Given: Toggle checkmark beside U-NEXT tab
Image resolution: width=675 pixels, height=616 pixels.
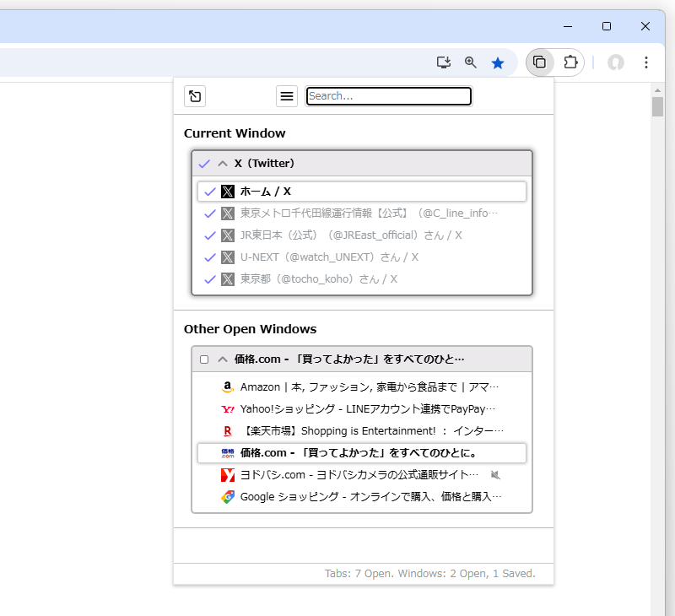Looking at the screenshot, I should pyautogui.click(x=210, y=257).
